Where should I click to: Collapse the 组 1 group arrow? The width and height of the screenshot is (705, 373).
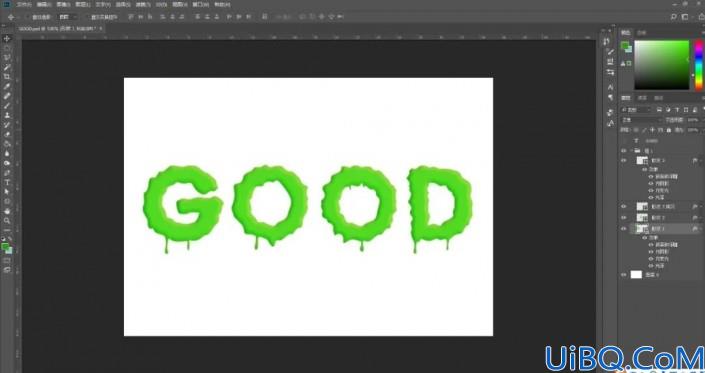pos(631,151)
